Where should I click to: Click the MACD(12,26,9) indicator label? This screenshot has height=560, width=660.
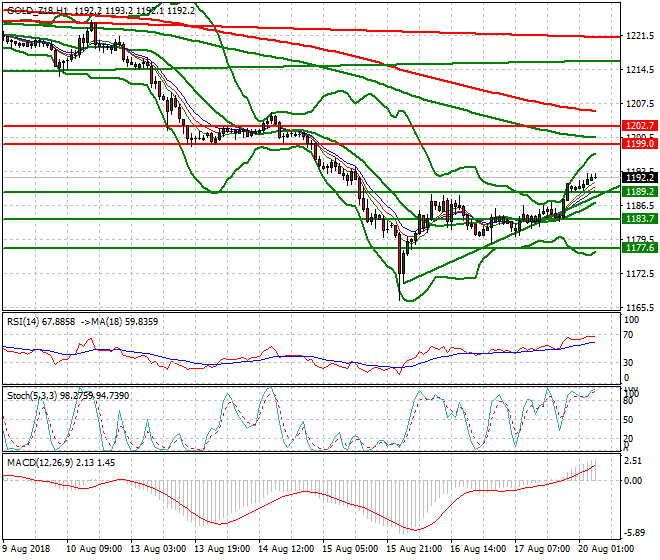(38, 462)
